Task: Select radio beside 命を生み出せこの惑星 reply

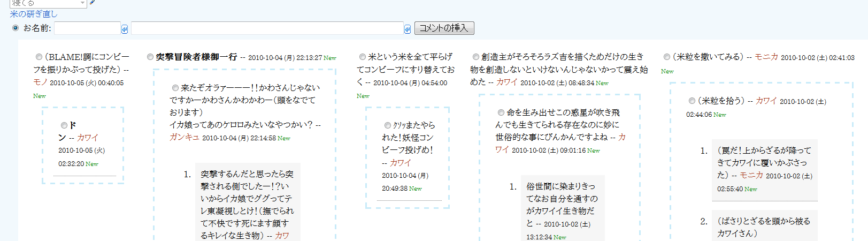Action: coord(501,112)
